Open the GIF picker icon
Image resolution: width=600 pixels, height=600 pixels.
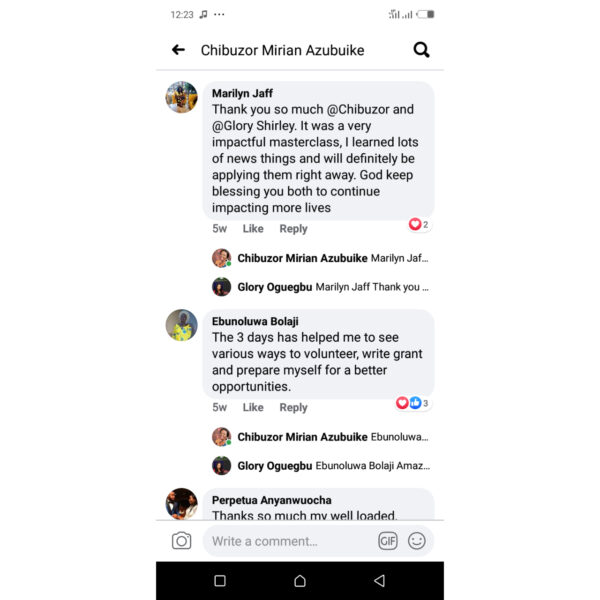pyautogui.click(x=388, y=541)
